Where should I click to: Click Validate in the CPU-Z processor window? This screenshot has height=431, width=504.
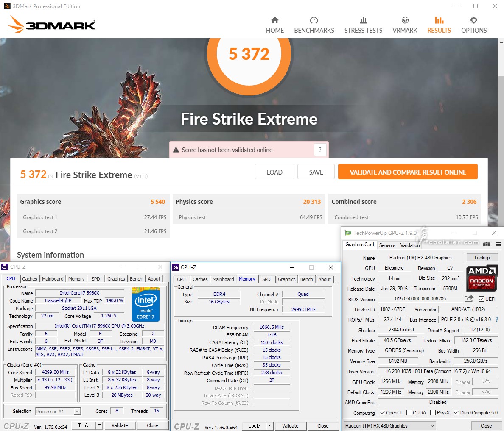[120, 425]
